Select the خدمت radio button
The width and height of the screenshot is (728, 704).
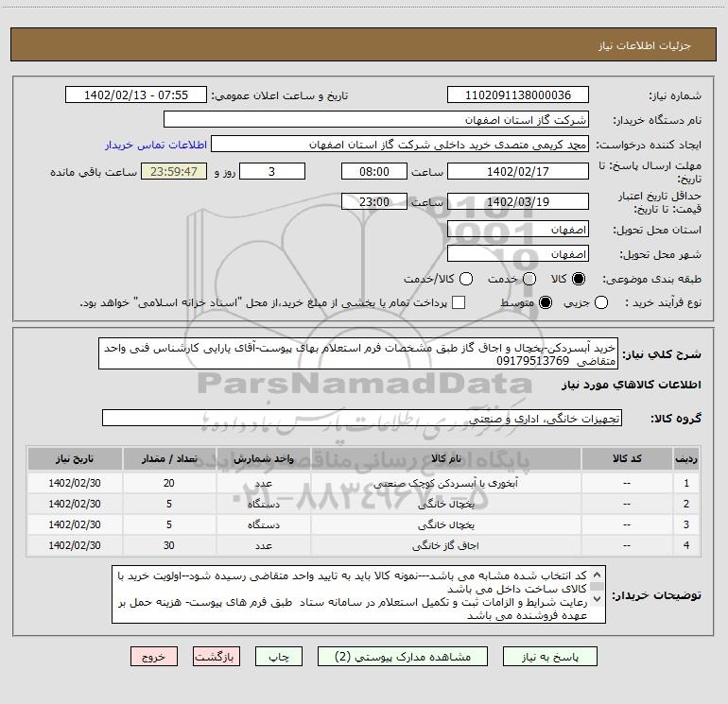point(529,279)
